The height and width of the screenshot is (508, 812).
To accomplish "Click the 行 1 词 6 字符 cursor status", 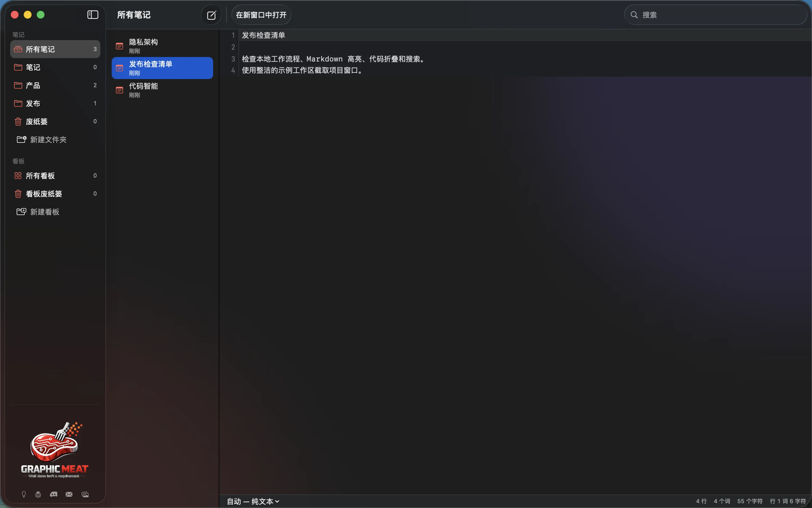I will click(x=788, y=501).
